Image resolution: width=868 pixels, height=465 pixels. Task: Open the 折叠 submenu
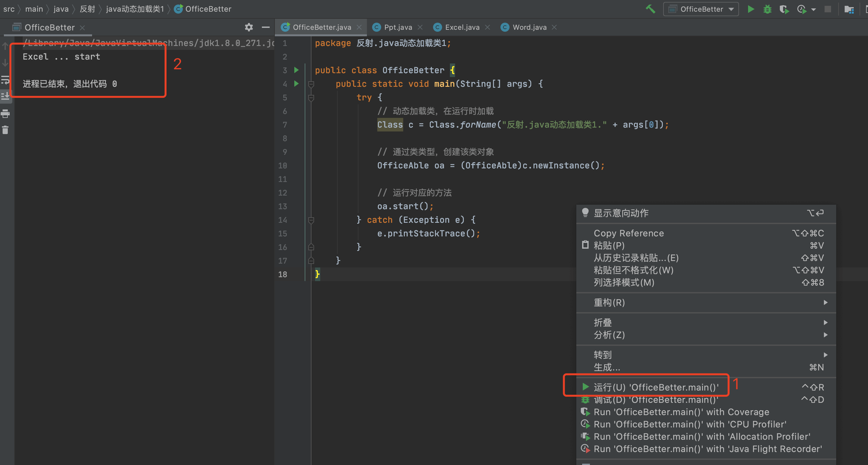[x=706, y=323]
